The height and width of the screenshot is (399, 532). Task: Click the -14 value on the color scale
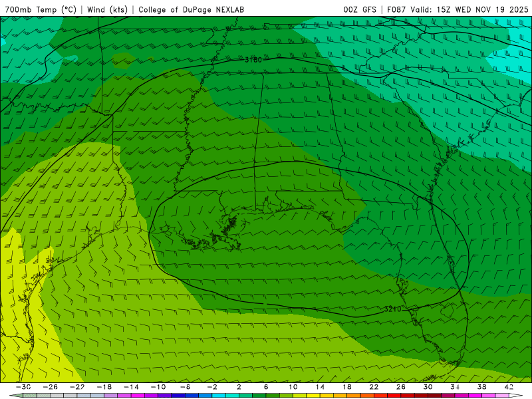tap(131, 387)
